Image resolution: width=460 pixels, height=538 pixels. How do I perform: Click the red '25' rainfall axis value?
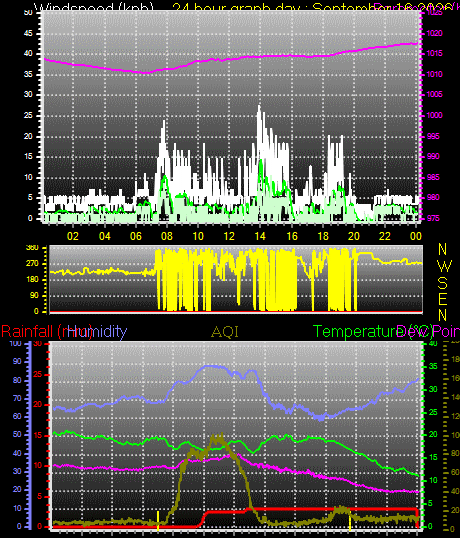(37, 374)
